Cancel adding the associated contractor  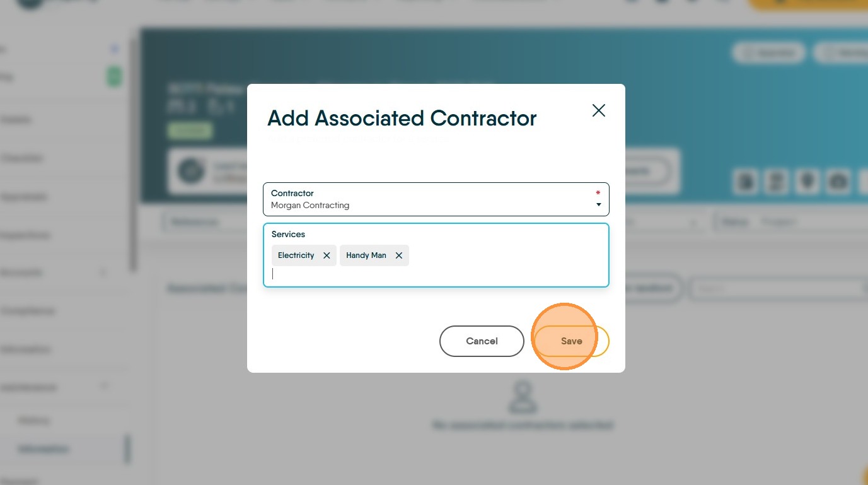(482, 341)
